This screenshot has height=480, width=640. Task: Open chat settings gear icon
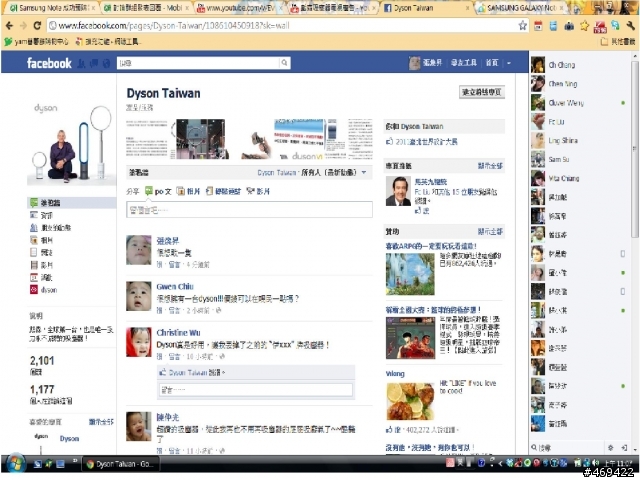click(610, 448)
